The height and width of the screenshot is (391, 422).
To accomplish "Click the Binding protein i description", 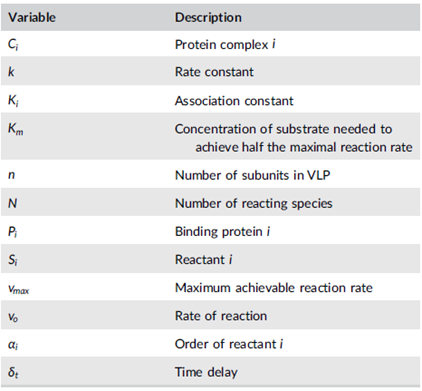I will point(222,231).
